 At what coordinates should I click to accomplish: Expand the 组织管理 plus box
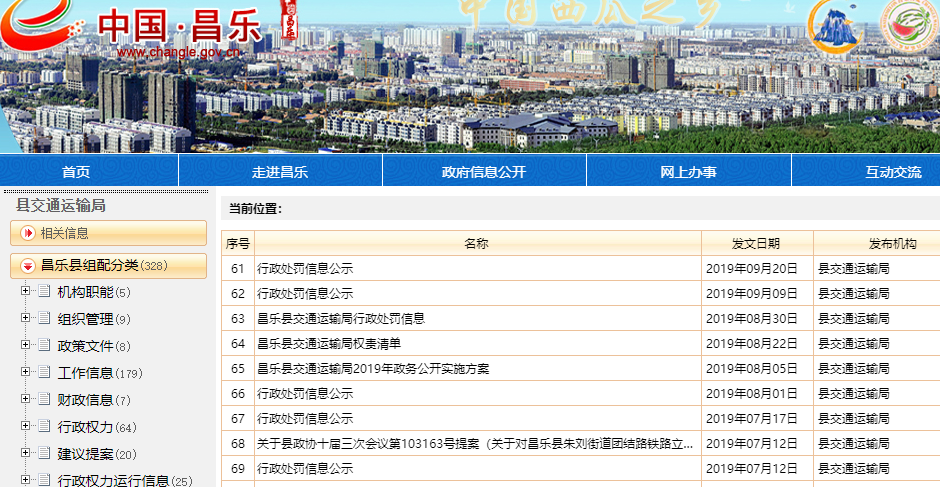point(25,319)
